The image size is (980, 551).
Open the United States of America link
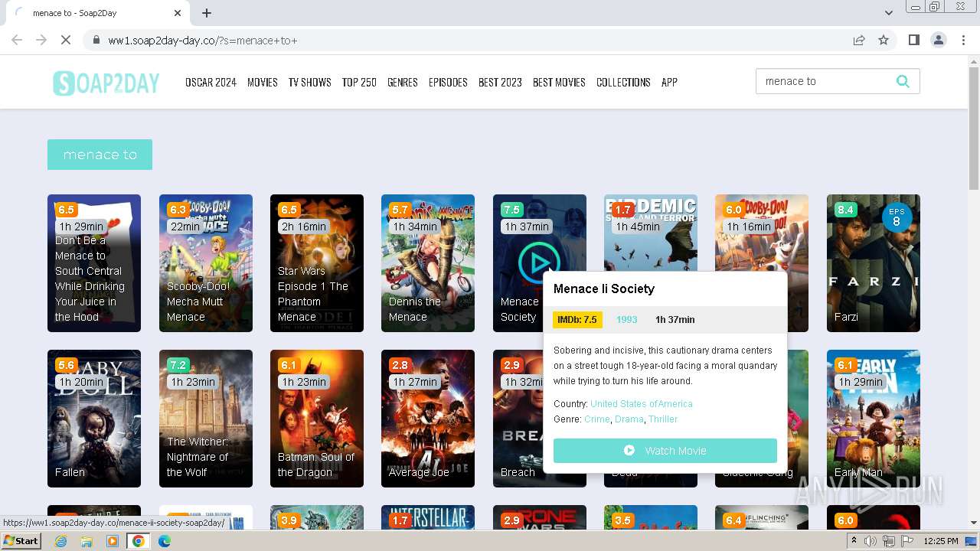pos(642,404)
